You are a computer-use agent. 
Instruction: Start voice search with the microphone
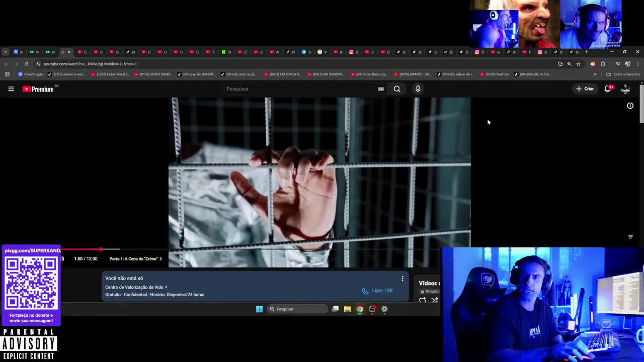click(x=418, y=89)
